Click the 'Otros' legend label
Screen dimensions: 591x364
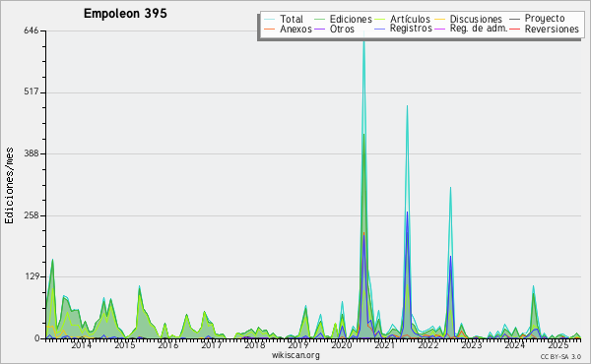point(342,29)
